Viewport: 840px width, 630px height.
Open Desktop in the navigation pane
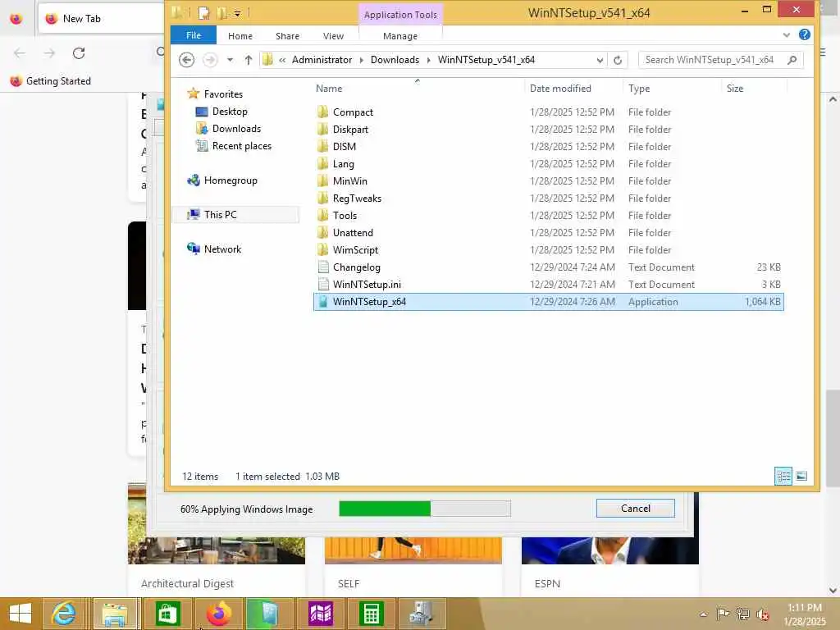tap(230, 112)
